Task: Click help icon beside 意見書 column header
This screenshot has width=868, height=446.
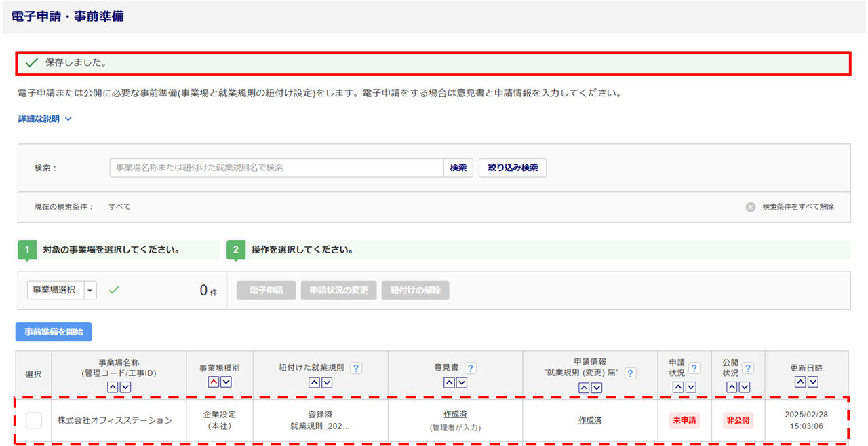Action: tap(470, 368)
